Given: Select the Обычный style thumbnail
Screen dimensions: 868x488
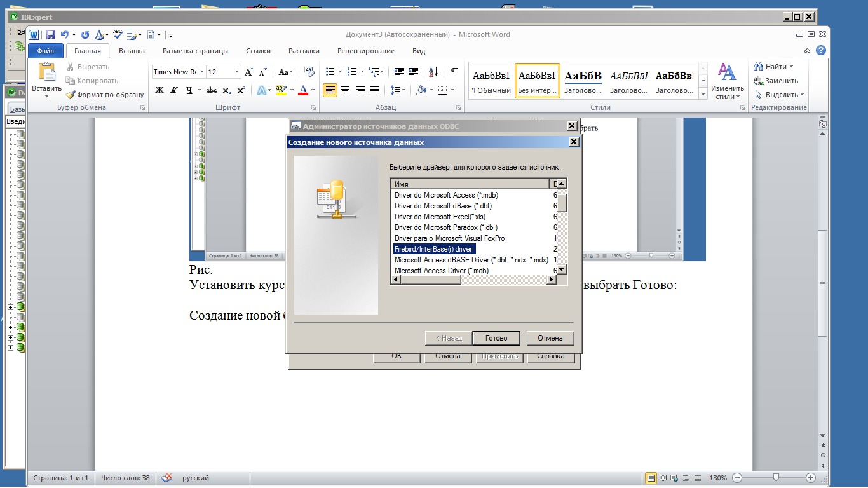Looking at the screenshot, I should (x=491, y=80).
